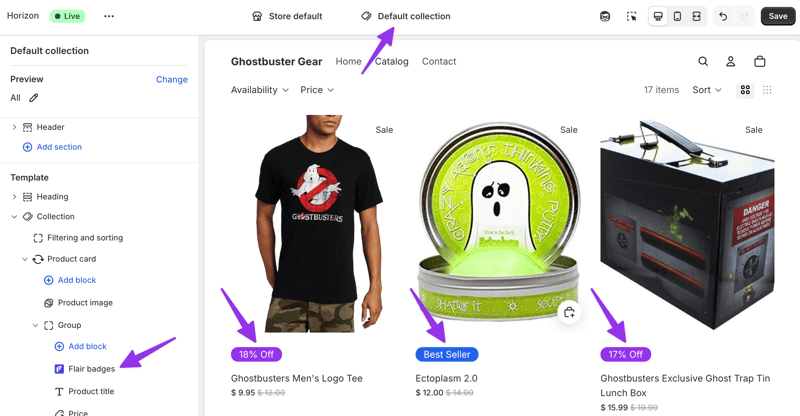Select the large grid view icon

pyautogui.click(x=745, y=90)
